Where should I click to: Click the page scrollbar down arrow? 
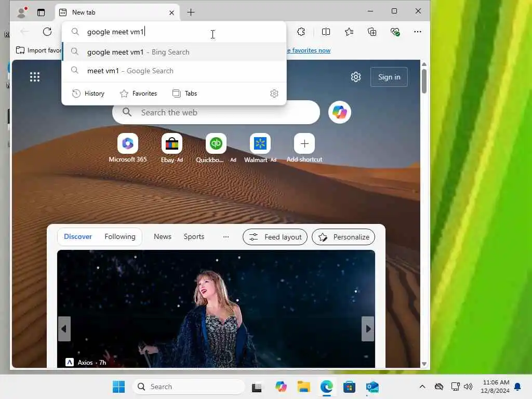tap(424, 364)
